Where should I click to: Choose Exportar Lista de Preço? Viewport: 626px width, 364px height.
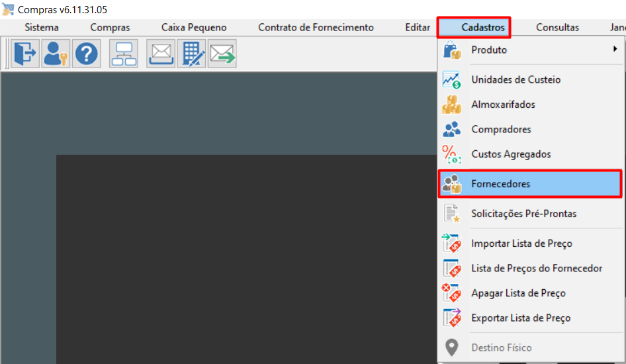click(x=531, y=318)
